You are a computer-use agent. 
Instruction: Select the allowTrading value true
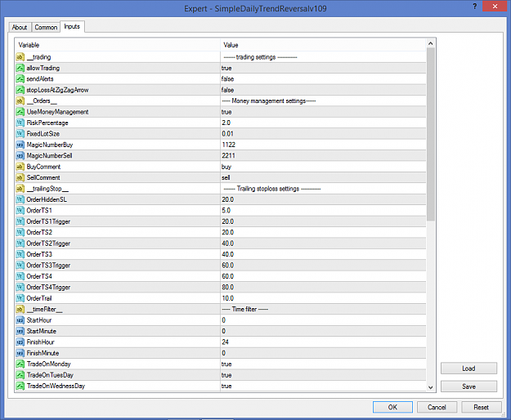tap(226, 68)
